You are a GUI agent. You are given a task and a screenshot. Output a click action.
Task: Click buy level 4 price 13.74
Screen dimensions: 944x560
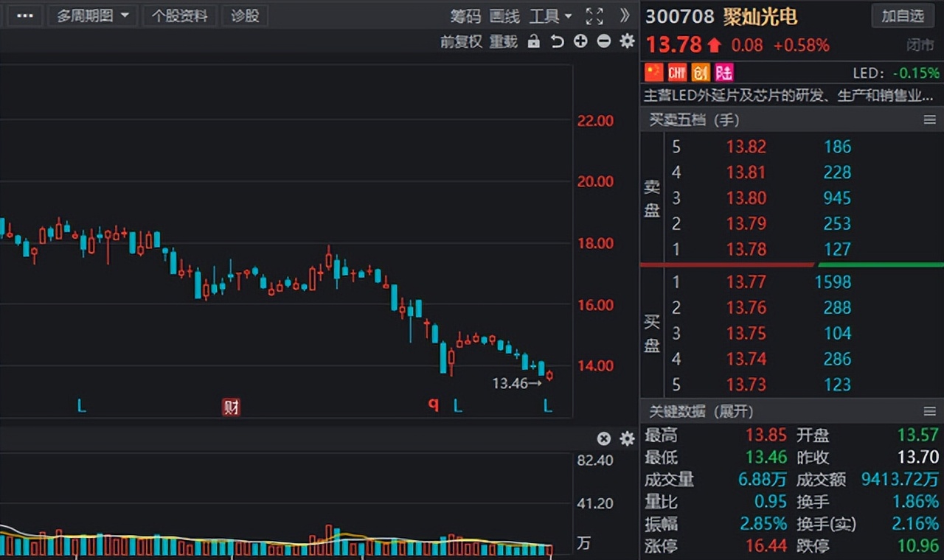click(x=746, y=359)
